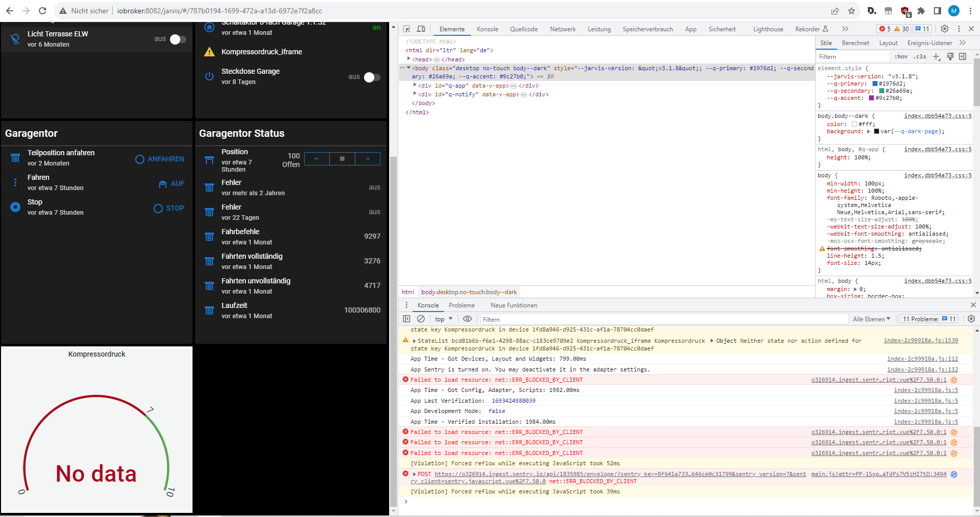Screen dimensions: 980x517
Task: Expand the StateList warning message arrow
Action: pyautogui.click(x=414, y=341)
